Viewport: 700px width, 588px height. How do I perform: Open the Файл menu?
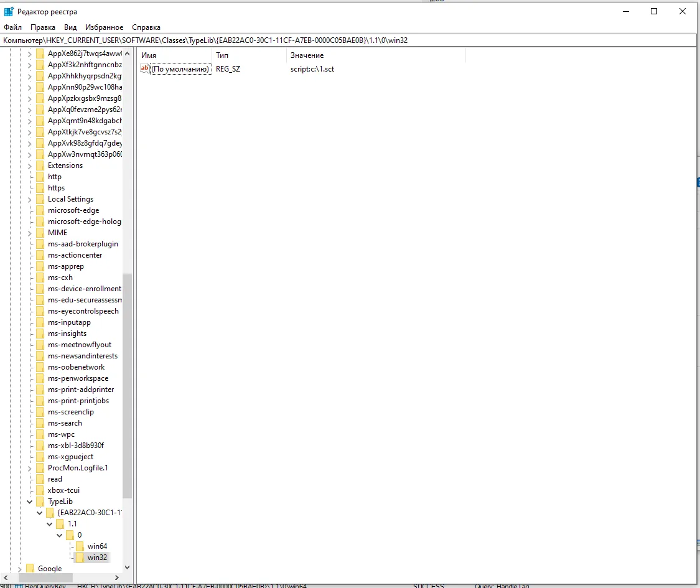(12, 27)
